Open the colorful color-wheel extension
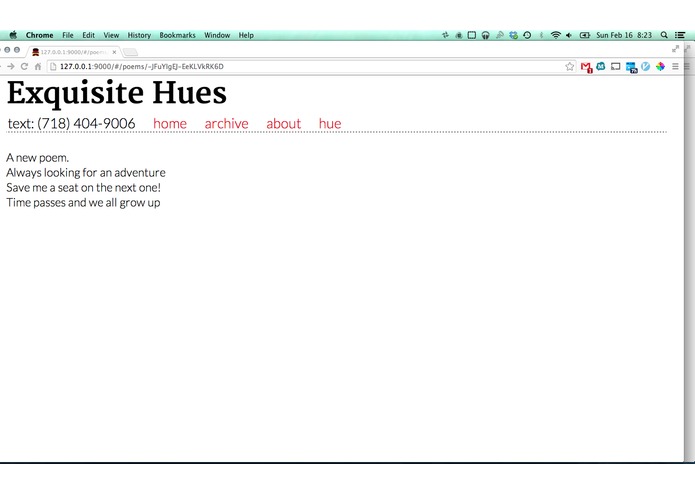This screenshot has width=695, height=494. 660,66
